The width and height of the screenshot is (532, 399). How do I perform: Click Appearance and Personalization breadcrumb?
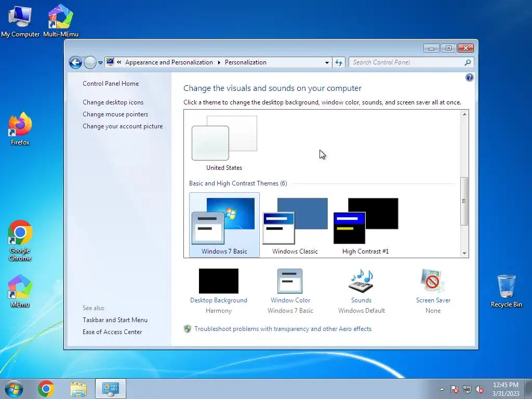click(169, 62)
